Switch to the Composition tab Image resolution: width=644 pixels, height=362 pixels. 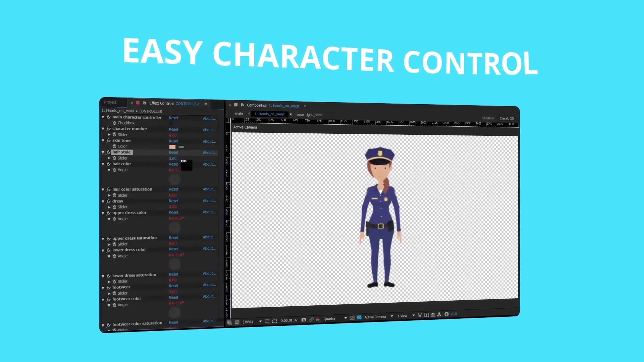pos(257,106)
